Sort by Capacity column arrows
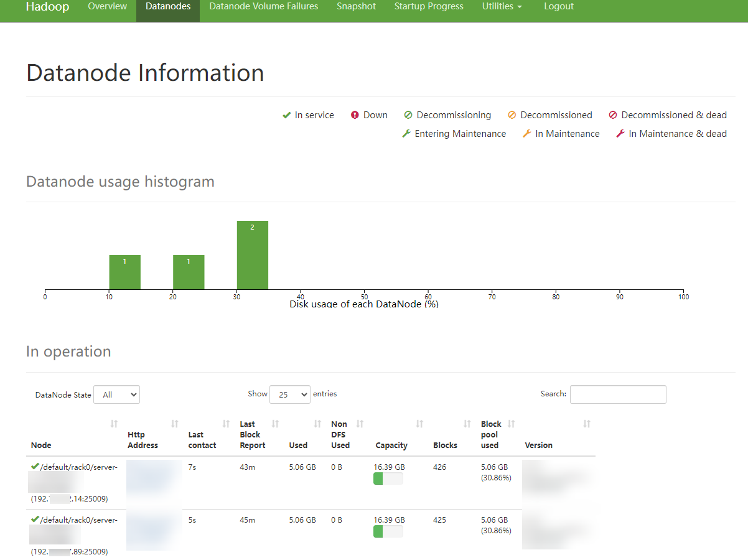Viewport: 748px width, 560px height. (419, 424)
